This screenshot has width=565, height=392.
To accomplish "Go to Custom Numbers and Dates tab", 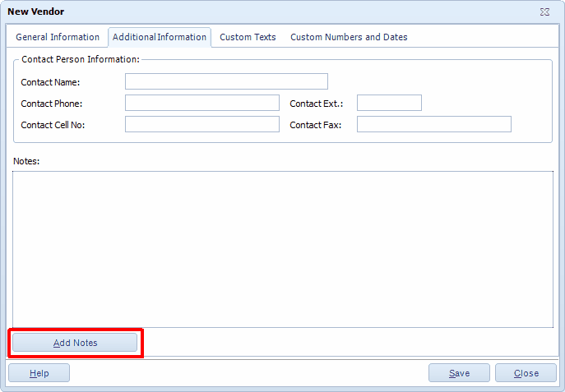I will (349, 37).
